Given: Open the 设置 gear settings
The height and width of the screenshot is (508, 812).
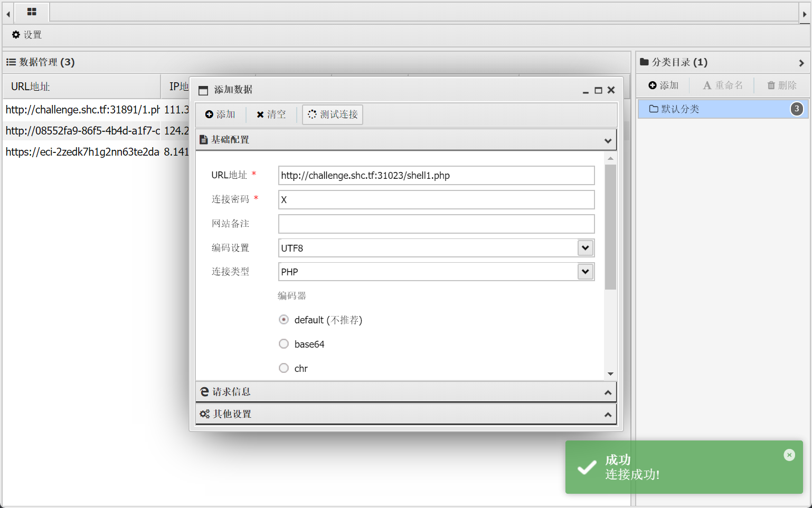Looking at the screenshot, I should pos(27,35).
